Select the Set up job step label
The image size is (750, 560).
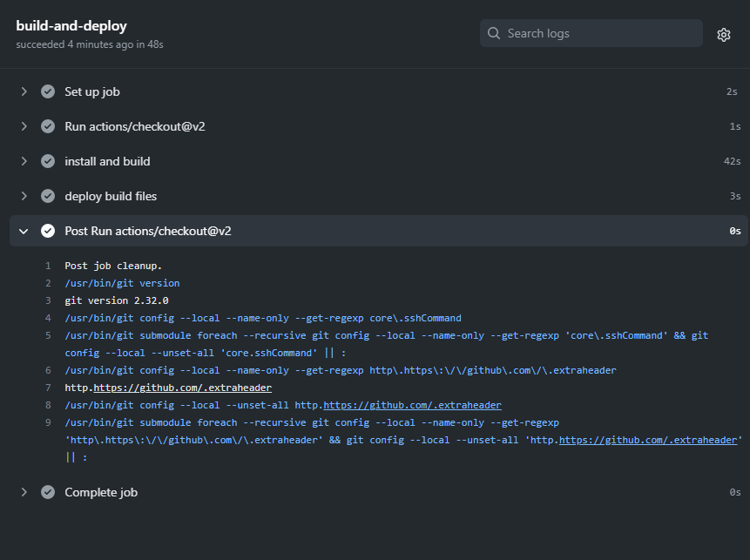[92, 91]
